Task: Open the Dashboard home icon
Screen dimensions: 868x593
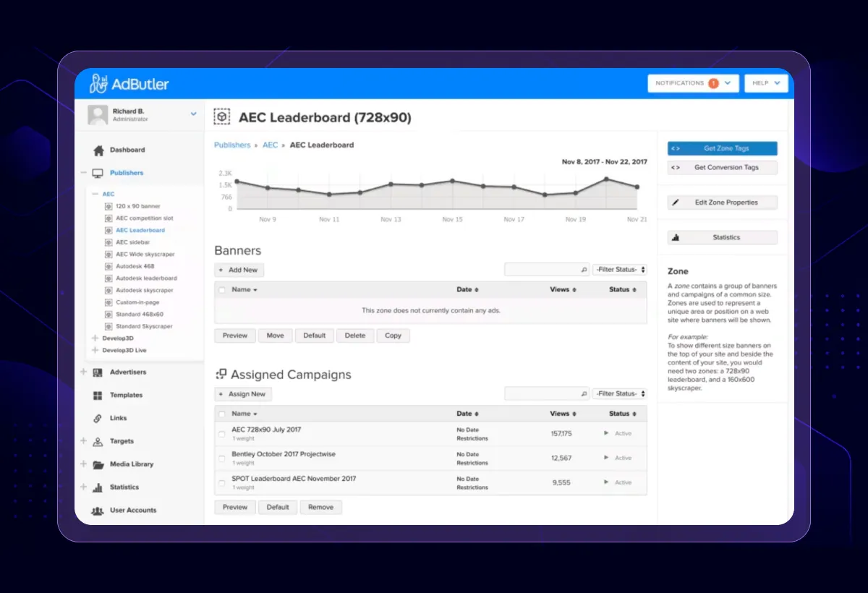Action: (x=98, y=150)
